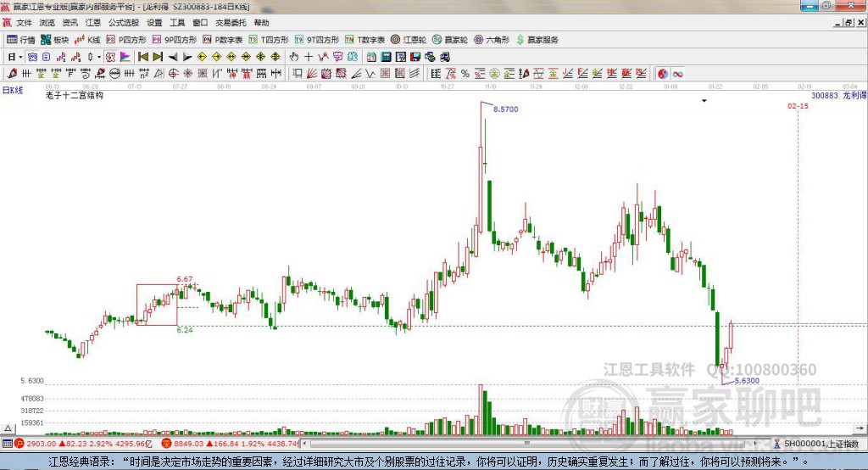Viewport: 868px width, 470px height.
Task: Open the 江恩 menu
Action: 93,23
